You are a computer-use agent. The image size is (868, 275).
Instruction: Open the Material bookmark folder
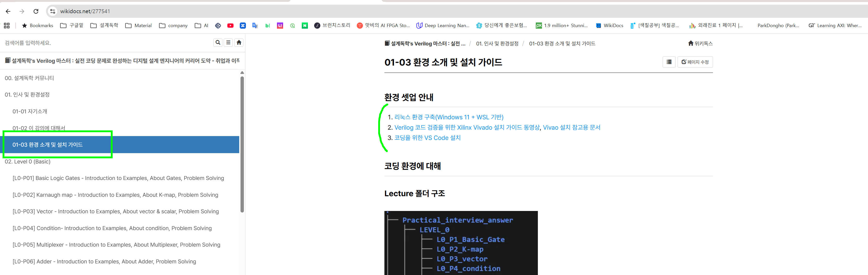click(138, 26)
